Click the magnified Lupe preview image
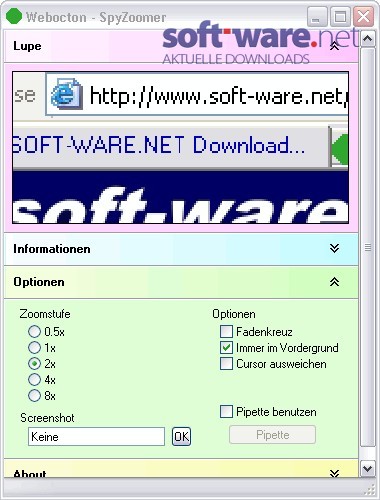Image resolution: width=380 pixels, height=500 pixels. (x=181, y=147)
